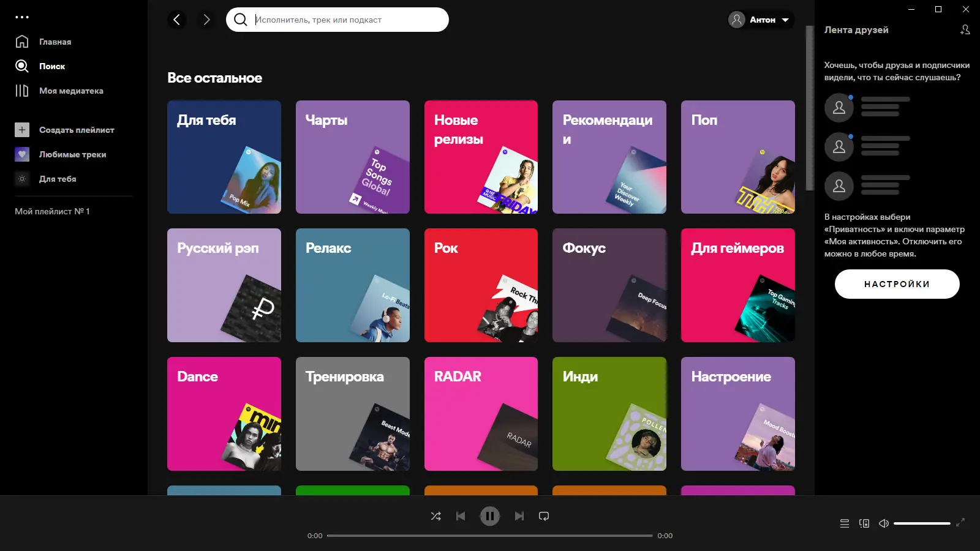The width and height of the screenshot is (980, 551).
Task: Go forward with the right arrow
Action: click(206, 20)
